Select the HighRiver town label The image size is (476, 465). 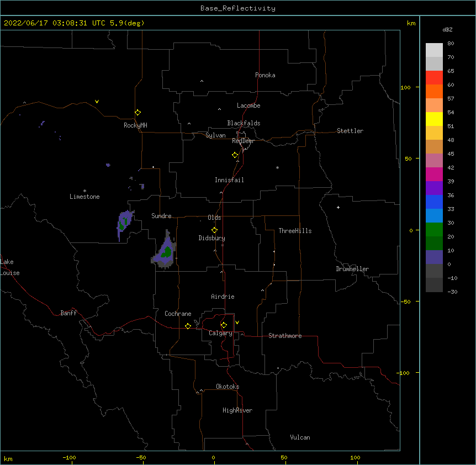coord(237,410)
